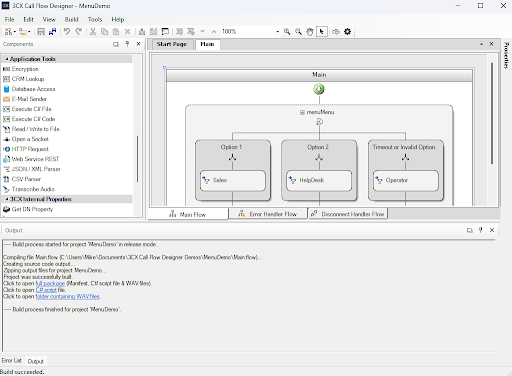The width and height of the screenshot is (512, 376).
Task: Select the Pan hand tool
Action: [310, 32]
